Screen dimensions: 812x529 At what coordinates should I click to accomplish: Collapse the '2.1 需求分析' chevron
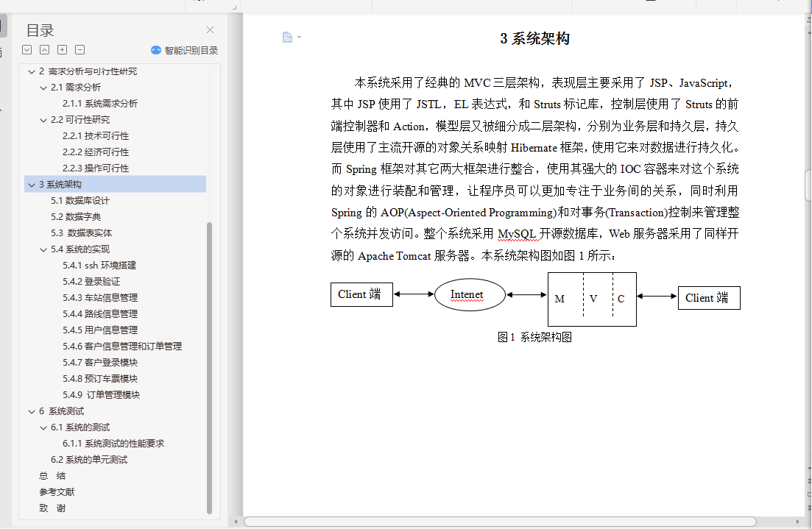point(43,88)
